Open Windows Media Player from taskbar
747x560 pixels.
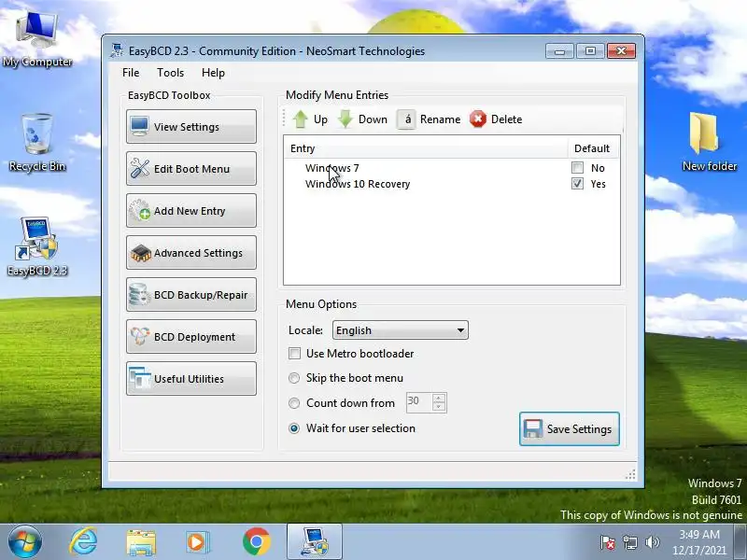coord(197,542)
